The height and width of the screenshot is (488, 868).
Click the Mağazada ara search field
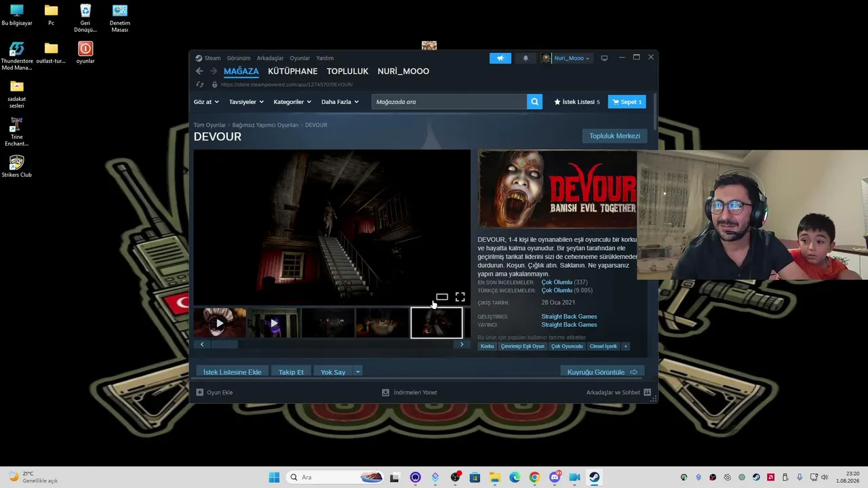449,102
